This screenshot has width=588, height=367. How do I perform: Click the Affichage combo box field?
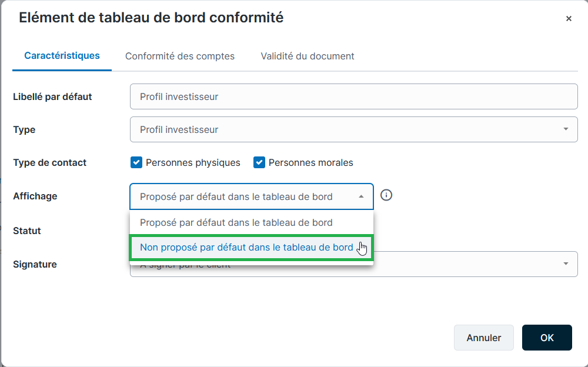tap(241, 196)
